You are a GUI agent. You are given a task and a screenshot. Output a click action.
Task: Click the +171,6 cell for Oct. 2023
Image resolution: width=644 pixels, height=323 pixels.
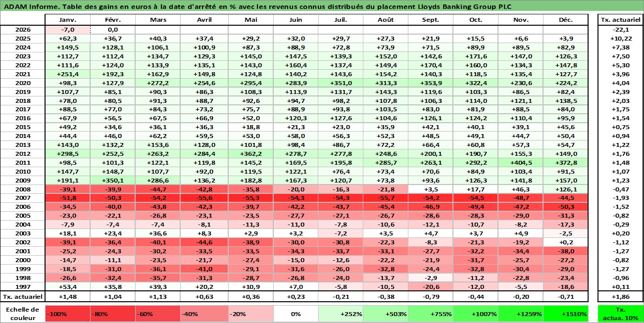pos(475,56)
